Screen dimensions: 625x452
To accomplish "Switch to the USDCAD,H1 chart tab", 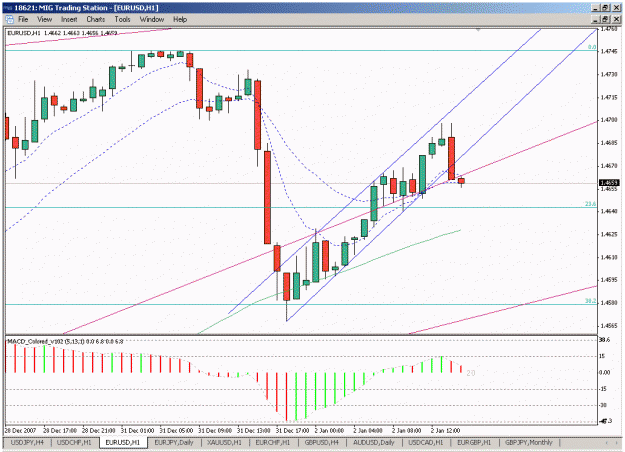I will click(426, 442).
